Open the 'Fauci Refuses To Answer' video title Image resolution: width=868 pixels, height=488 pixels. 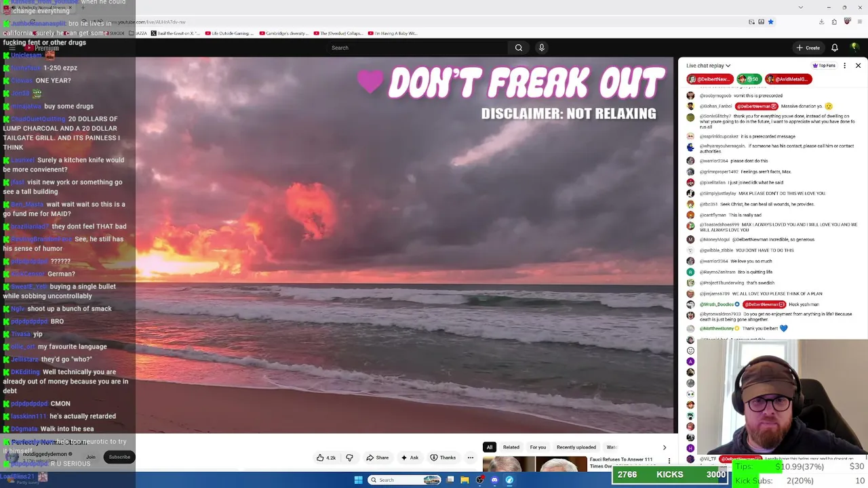[x=621, y=463]
